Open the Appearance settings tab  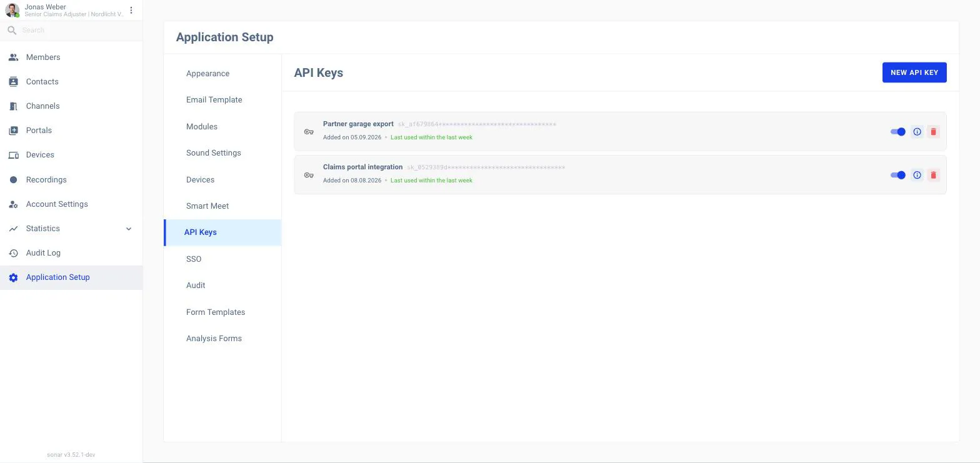click(x=222, y=74)
